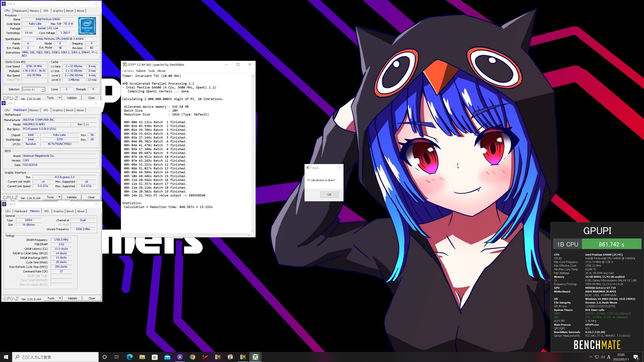
Task: Expand Tools arrow in CPU-Z Memory window
Action: [60, 298]
